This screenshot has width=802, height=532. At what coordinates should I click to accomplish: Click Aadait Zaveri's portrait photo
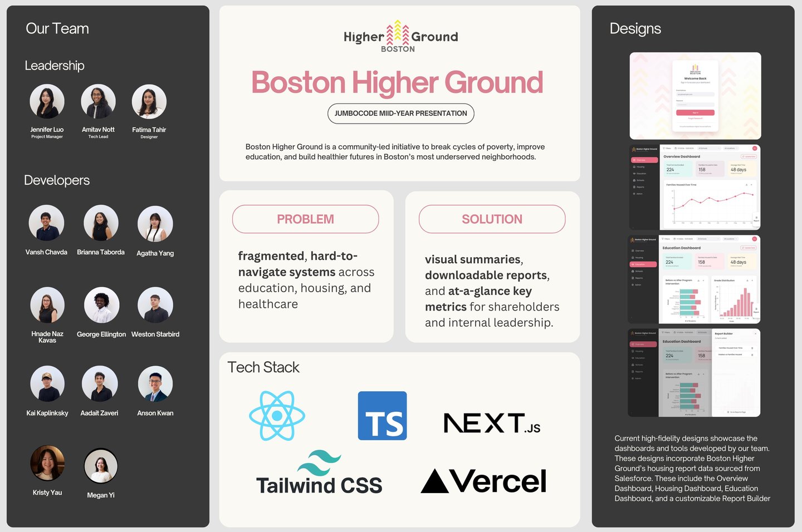coord(100,383)
